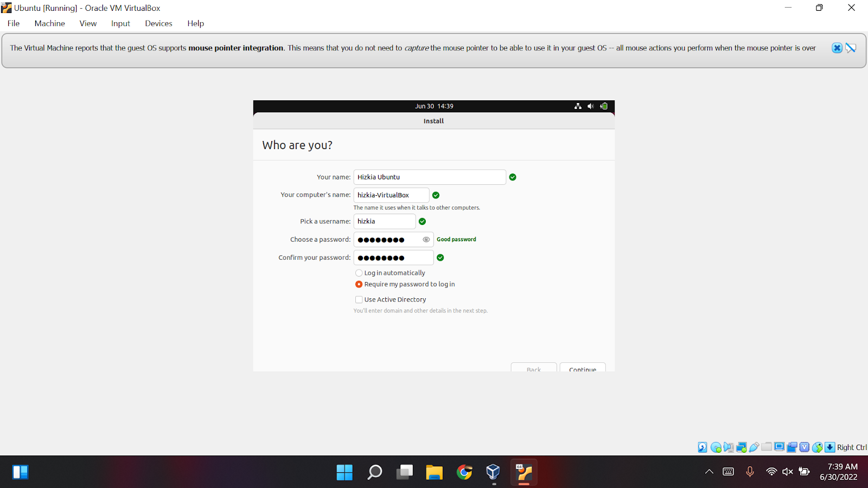
Task: Click the computer's name input field
Action: tap(391, 195)
